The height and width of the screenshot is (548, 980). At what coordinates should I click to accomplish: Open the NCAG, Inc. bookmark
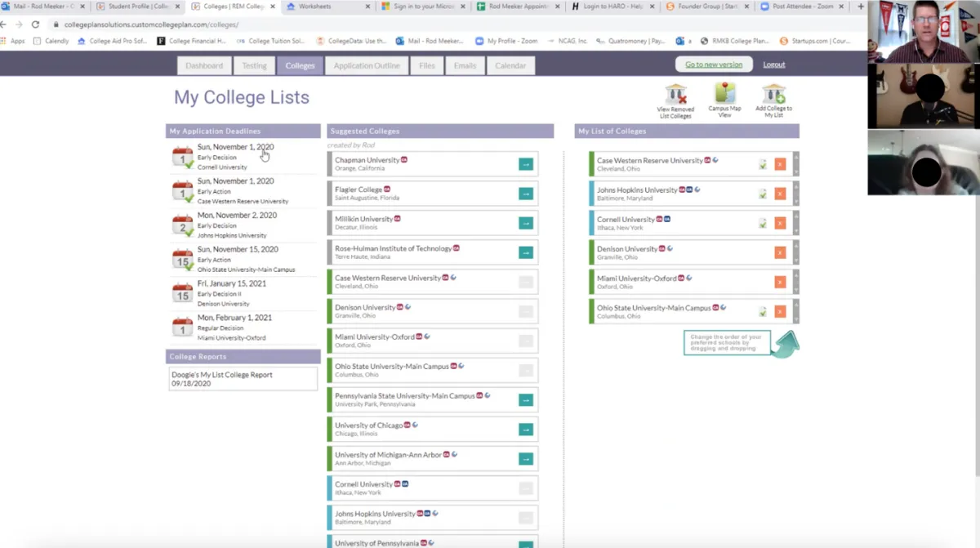568,41
